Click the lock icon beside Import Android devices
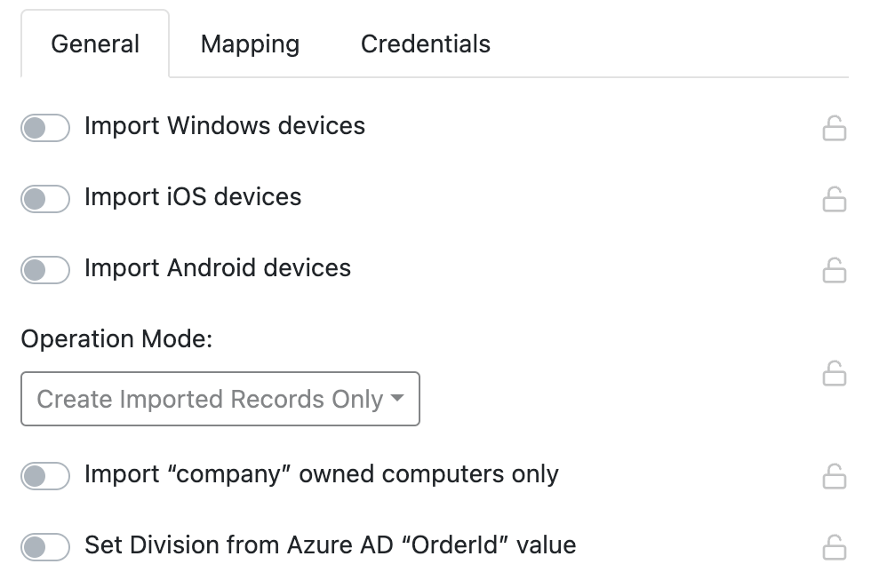This screenshot has height=588, width=871. click(x=835, y=268)
